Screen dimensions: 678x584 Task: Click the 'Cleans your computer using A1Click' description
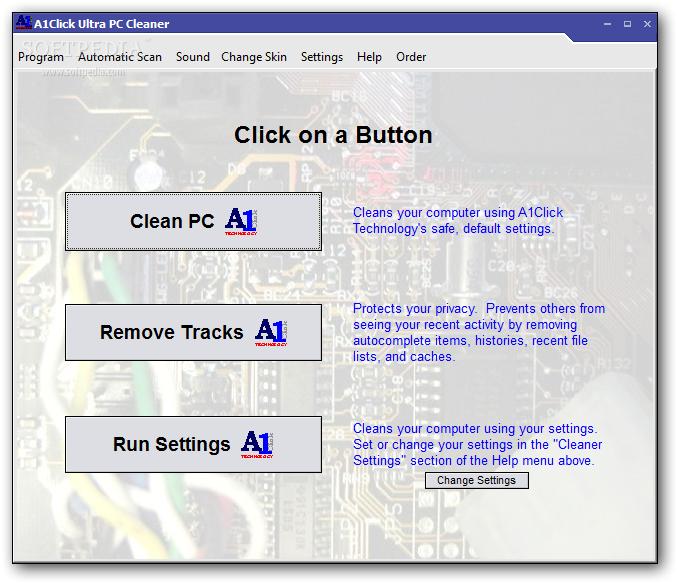(458, 220)
